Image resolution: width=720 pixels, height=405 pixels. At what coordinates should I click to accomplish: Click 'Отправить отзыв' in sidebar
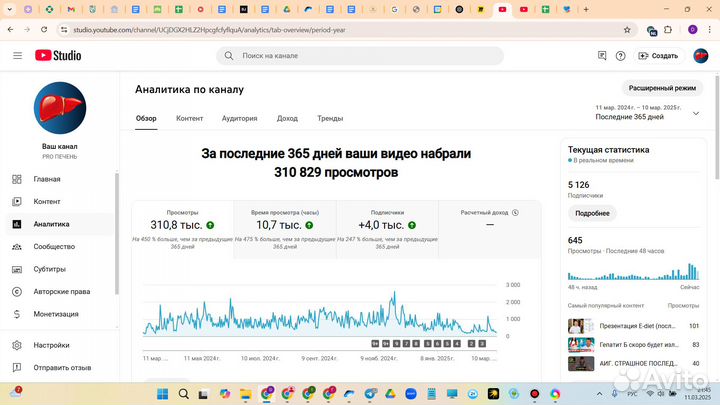point(60,367)
